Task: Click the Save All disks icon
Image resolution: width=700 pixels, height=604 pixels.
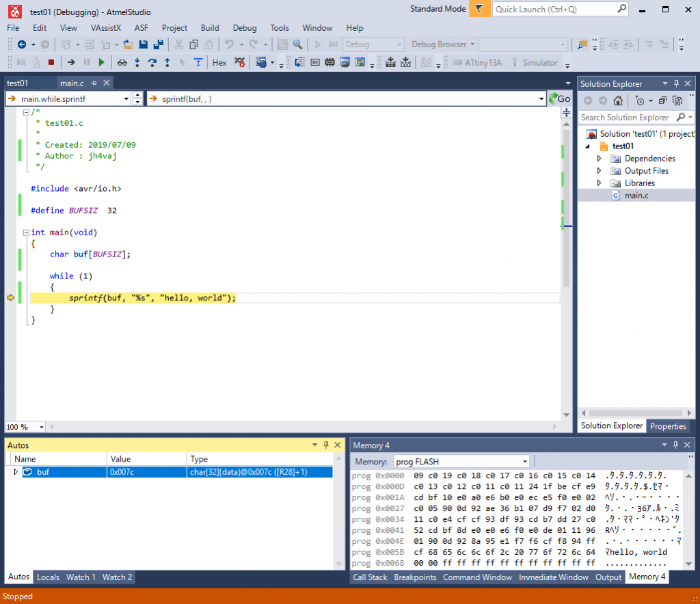Action: [x=159, y=44]
